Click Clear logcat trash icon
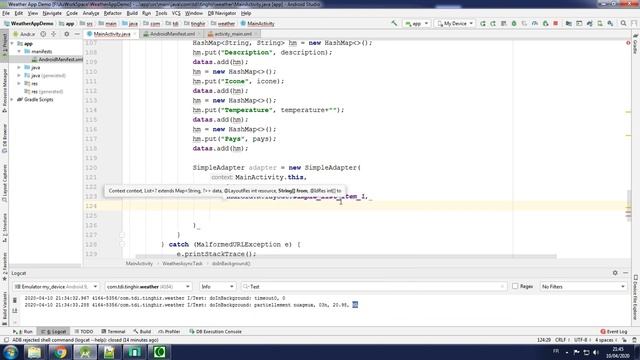Image resolution: width=640 pixels, height=360 pixels. pos(15,300)
